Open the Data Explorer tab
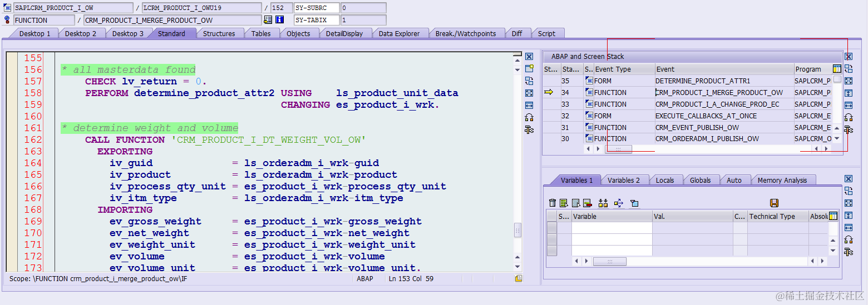The height and width of the screenshot is (305, 868). click(399, 33)
